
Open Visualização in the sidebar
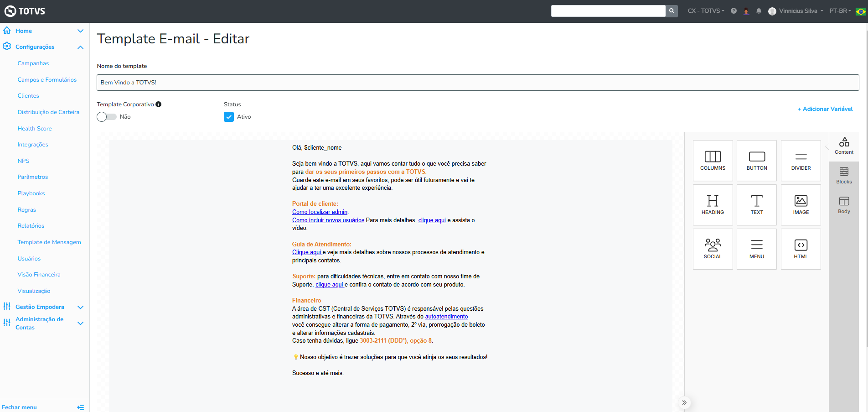coord(34,291)
